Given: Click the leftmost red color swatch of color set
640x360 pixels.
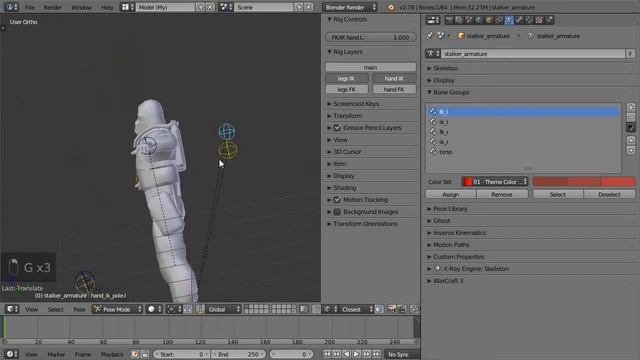Looking at the screenshot, I should 550,182.
